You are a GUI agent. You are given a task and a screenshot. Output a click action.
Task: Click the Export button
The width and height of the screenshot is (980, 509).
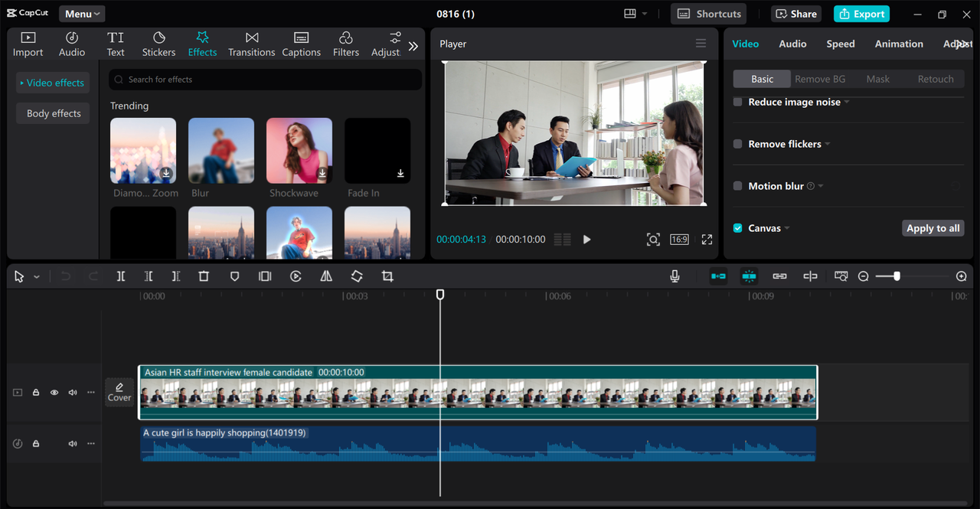coord(861,14)
